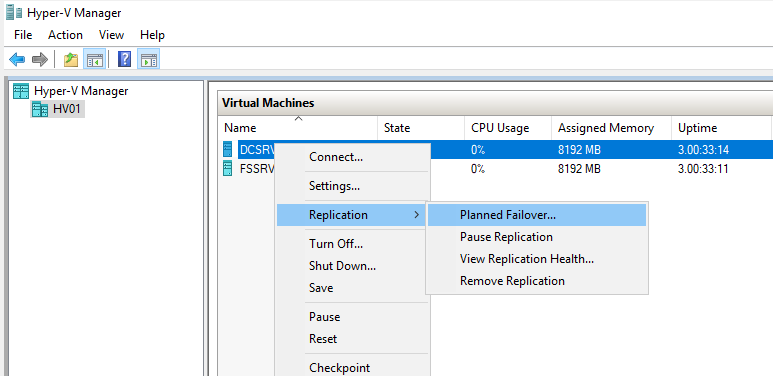The width and height of the screenshot is (773, 376).
Task: Sort by the CPU Usage column header
Action: (508, 128)
